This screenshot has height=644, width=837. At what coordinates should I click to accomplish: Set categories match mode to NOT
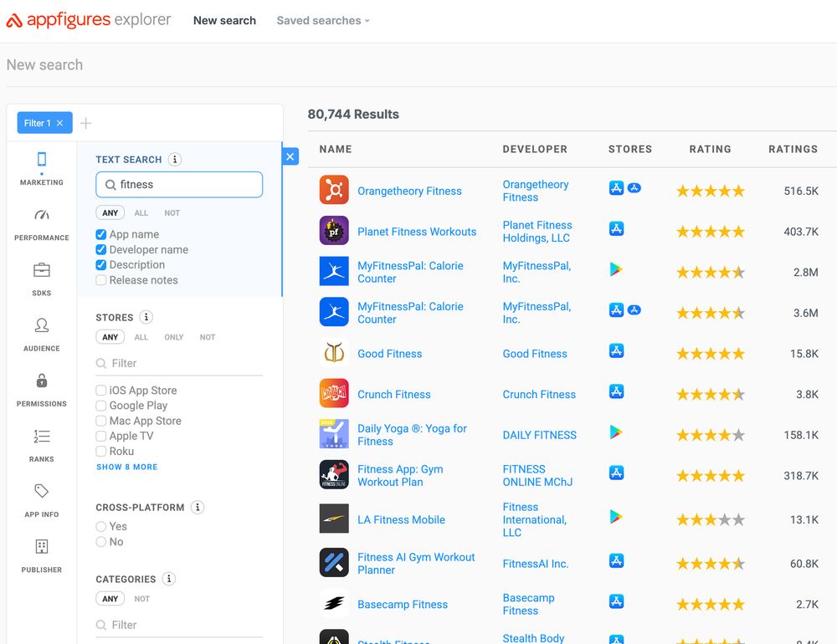(141, 599)
